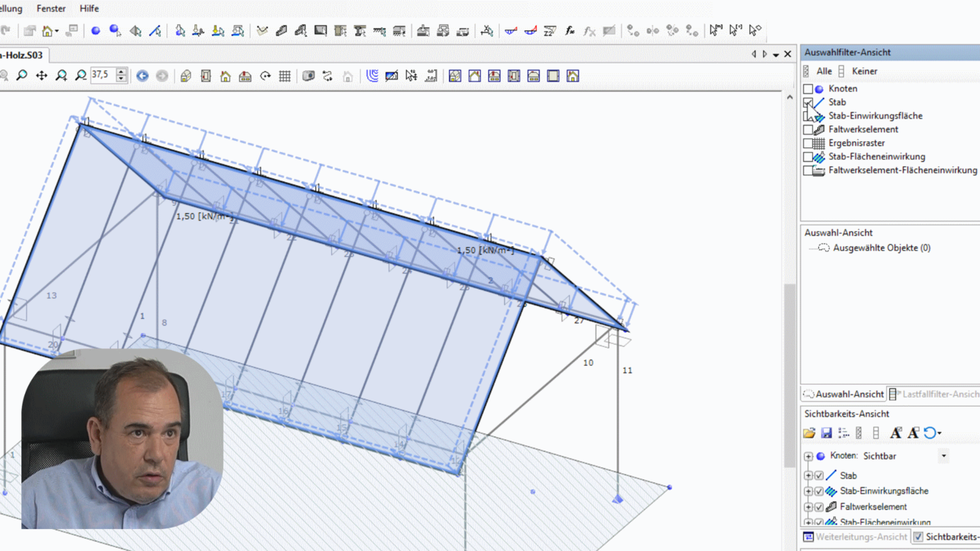980x551 pixels.
Task: Expand the Faltwerkselement visibility tree node
Action: point(808,507)
